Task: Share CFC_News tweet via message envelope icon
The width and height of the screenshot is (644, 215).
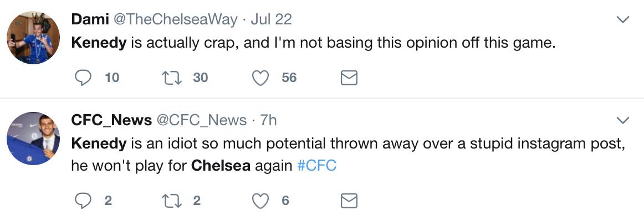Action: click(349, 201)
